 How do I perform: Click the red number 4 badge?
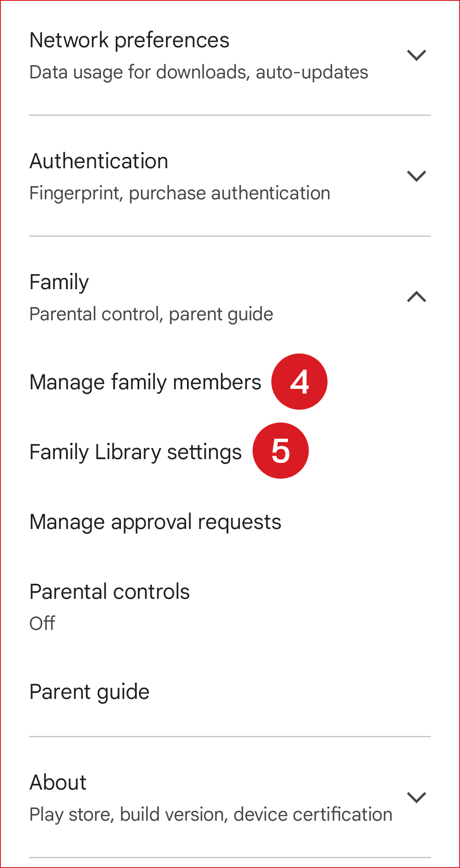(299, 382)
